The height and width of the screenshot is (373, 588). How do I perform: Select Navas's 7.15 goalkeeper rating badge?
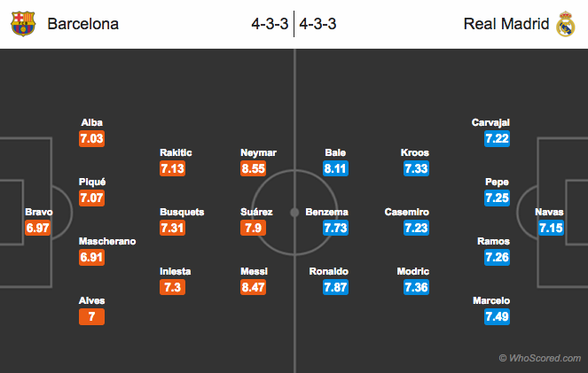(549, 229)
